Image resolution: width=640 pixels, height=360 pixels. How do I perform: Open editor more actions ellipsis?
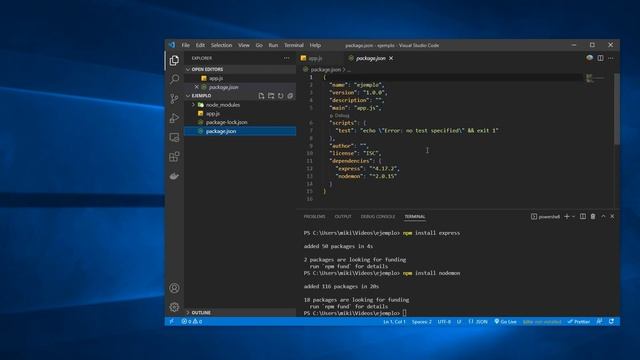click(x=611, y=58)
